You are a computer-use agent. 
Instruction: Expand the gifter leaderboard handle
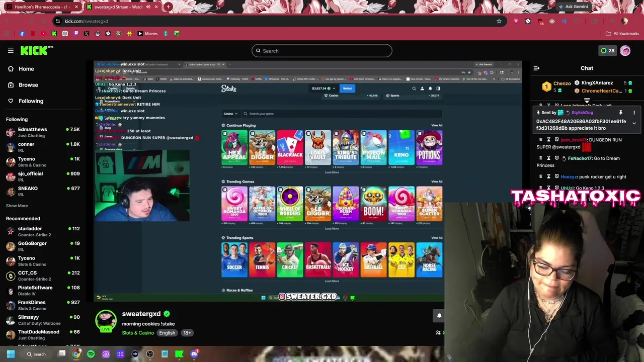tap(587, 101)
